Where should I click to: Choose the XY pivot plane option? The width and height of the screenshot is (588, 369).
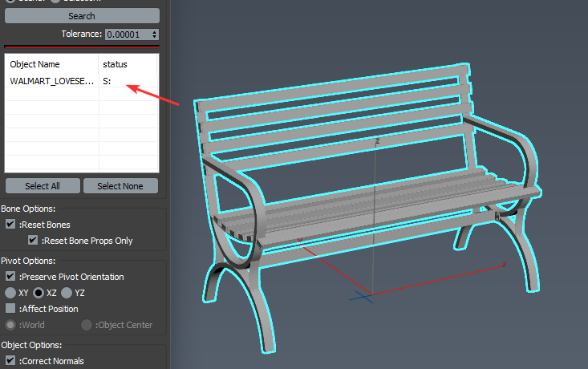pyautogui.click(x=11, y=293)
